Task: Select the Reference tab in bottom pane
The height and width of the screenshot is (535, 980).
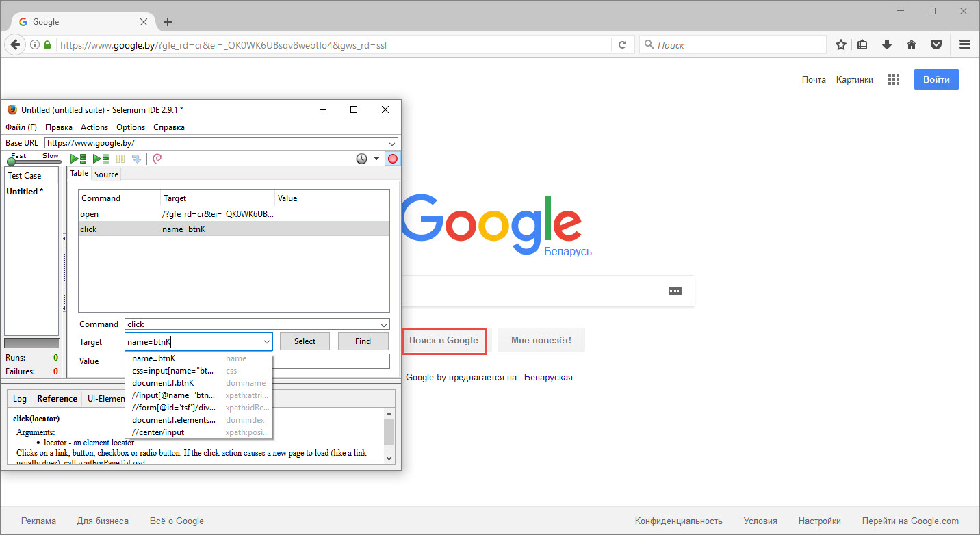Action: (x=57, y=399)
